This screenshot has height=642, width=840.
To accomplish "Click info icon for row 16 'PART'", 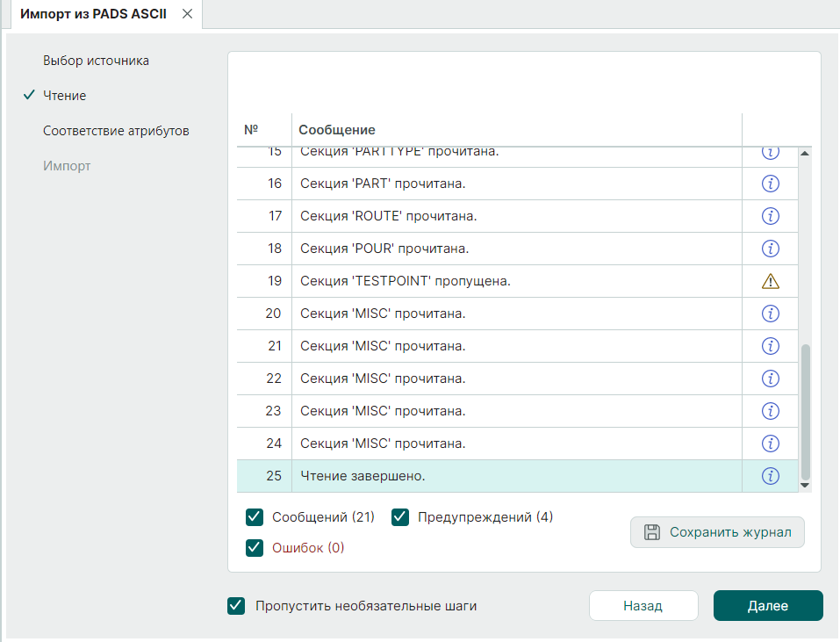I will [x=771, y=184].
